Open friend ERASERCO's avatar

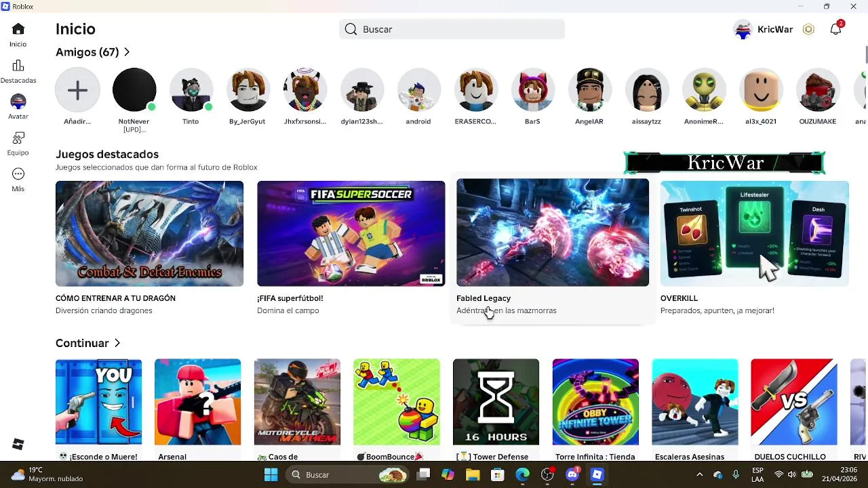[x=475, y=89]
